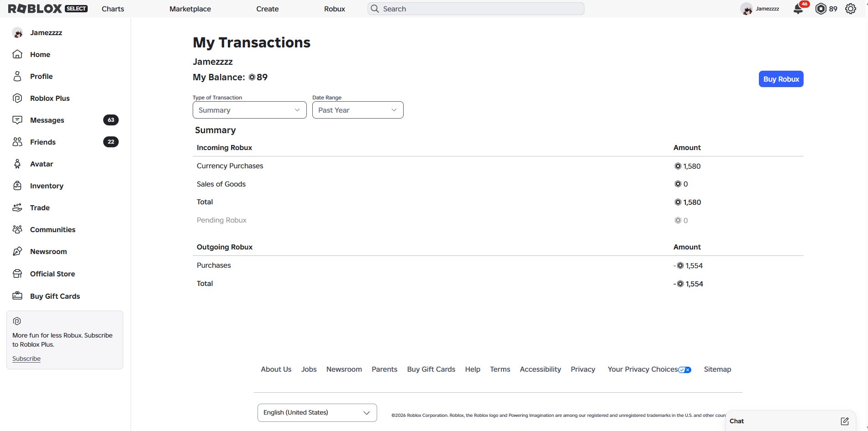The image size is (868, 431).
Task: Click the search magnifier icon
Action: coord(375,9)
